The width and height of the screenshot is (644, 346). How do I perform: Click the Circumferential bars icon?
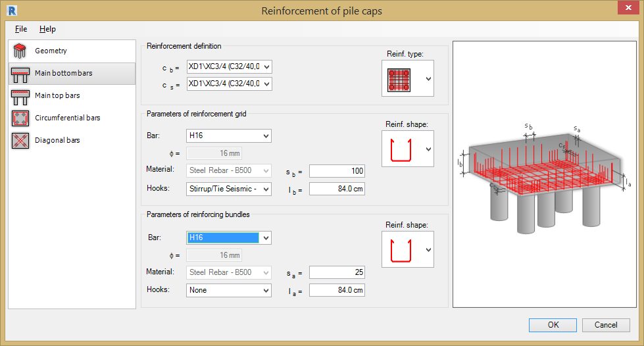point(20,118)
